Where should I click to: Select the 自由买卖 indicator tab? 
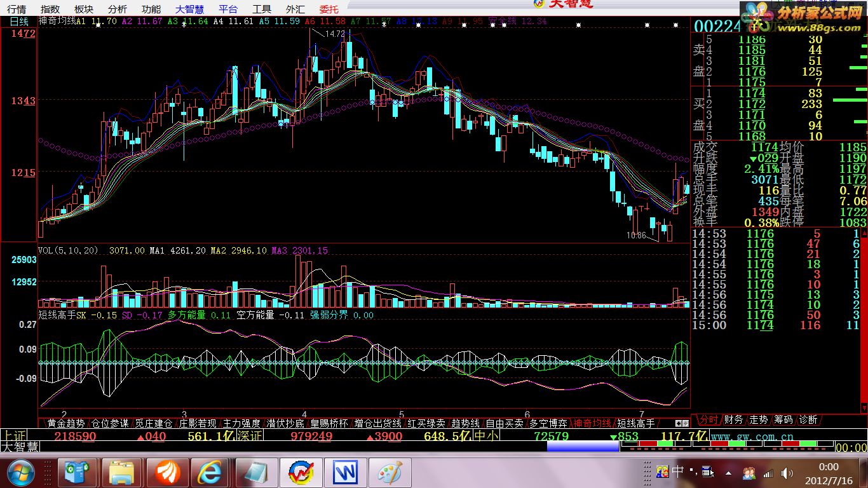point(505,423)
